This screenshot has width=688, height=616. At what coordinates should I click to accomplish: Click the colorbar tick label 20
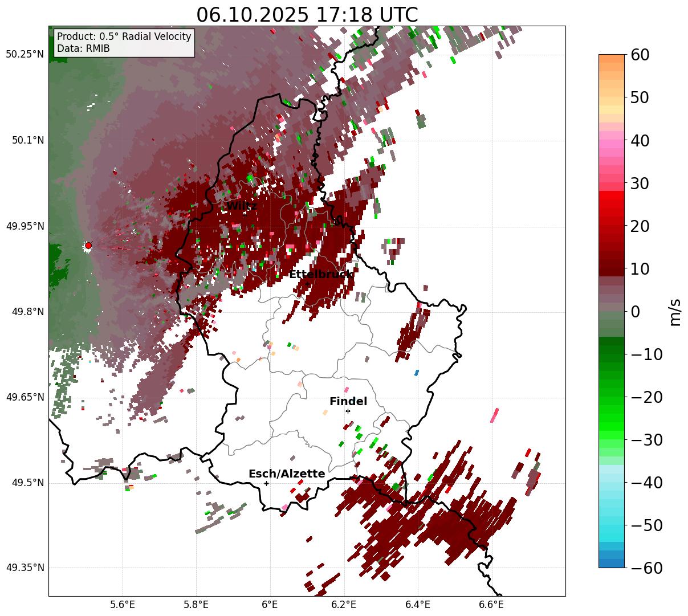tap(640, 226)
